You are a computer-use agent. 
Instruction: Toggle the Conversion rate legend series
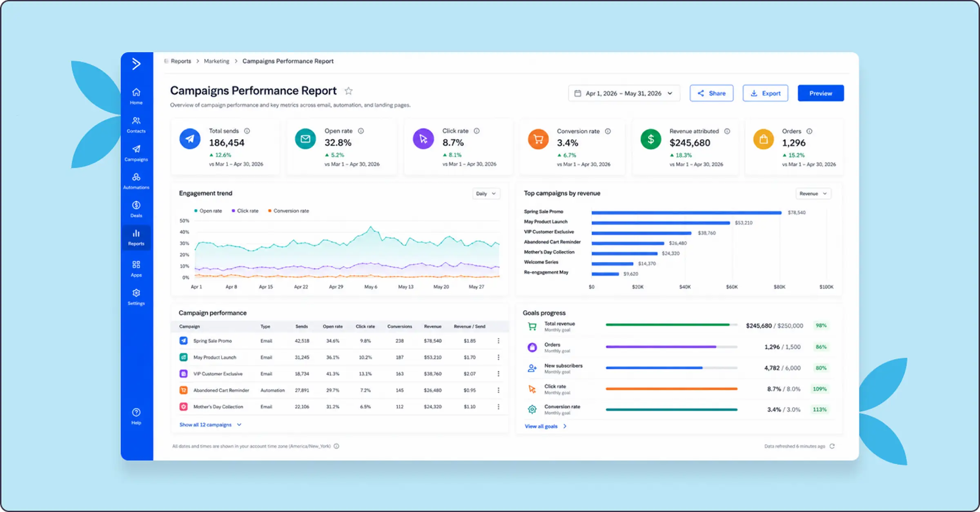tap(288, 211)
